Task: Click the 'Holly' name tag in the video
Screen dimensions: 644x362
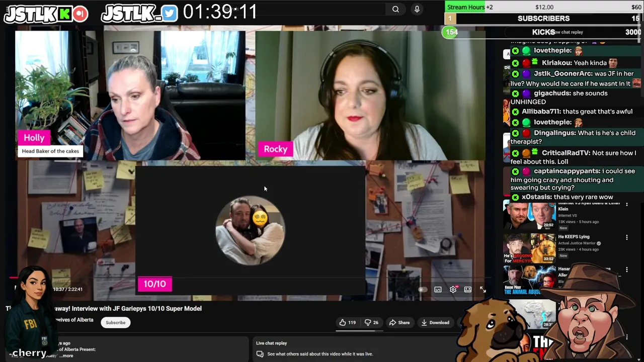Action: coord(34,138)
